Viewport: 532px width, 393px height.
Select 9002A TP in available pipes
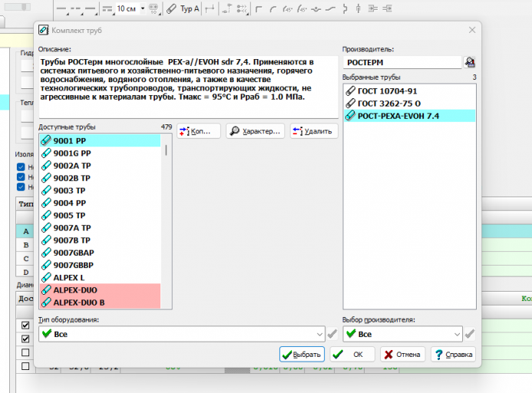click(x=100, y=166)
